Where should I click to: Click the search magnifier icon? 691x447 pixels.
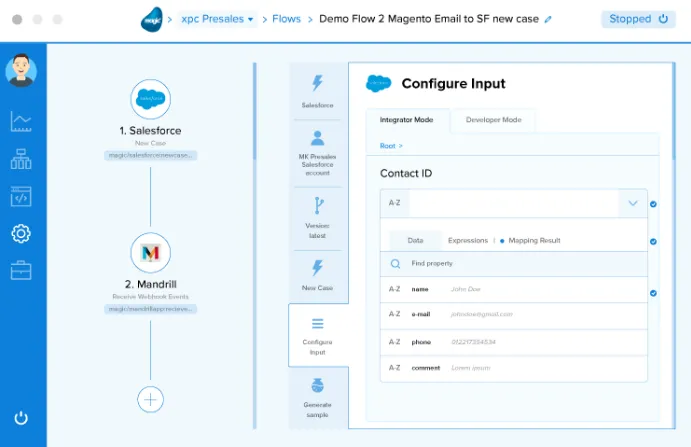tap(395, 264)
